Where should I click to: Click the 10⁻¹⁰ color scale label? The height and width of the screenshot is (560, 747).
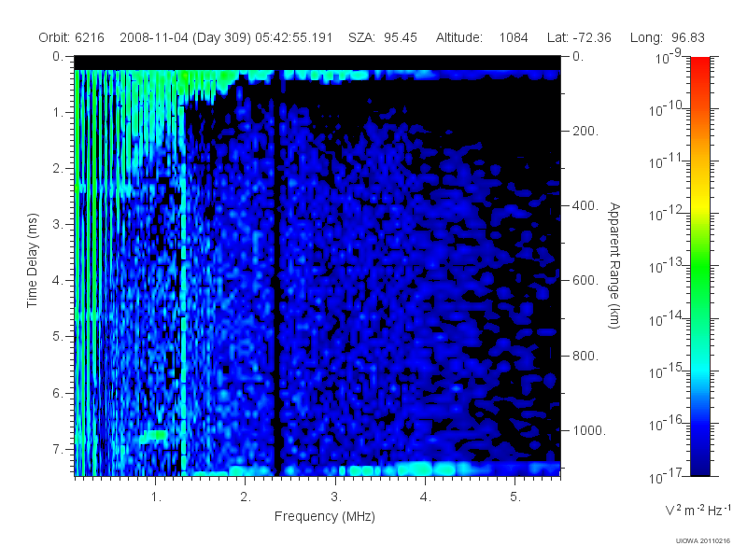(667, 109)
